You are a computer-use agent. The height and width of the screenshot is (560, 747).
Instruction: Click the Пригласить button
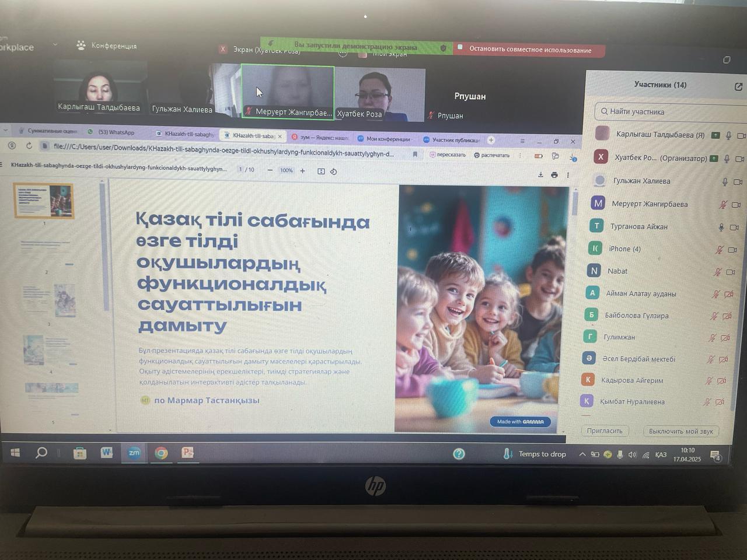click(x=605, y=431)
